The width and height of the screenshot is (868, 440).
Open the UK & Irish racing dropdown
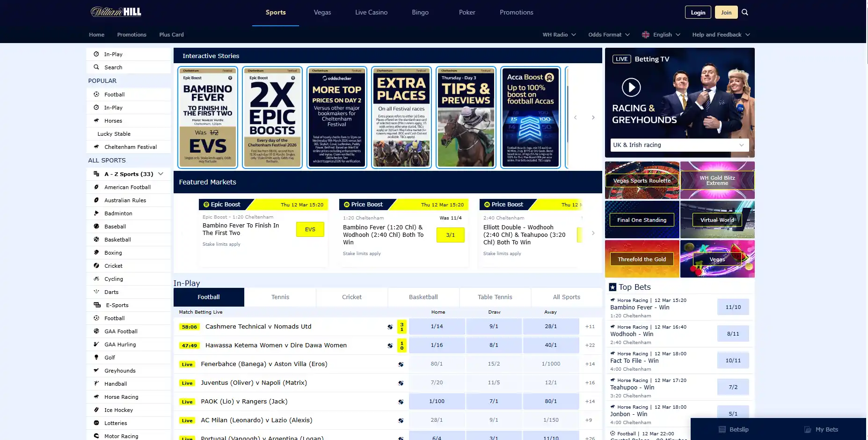pos(679,145)
